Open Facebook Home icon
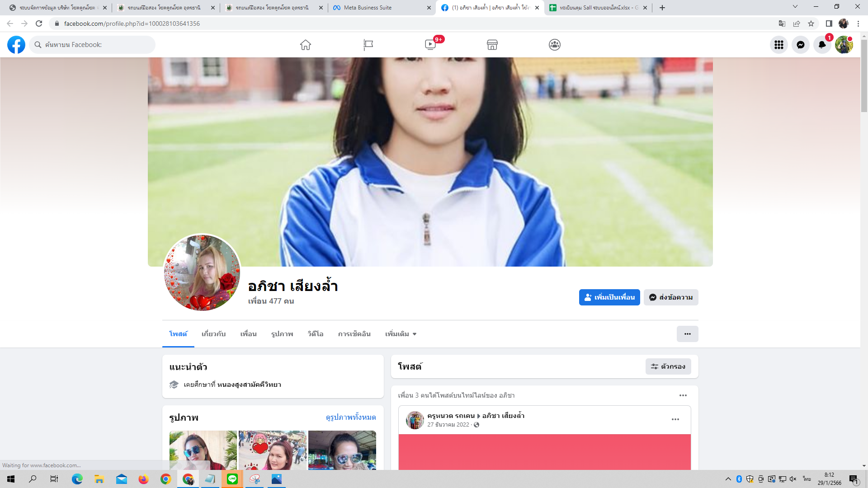The height and width of the screenshot is (488, 868). tap(306, 45)
